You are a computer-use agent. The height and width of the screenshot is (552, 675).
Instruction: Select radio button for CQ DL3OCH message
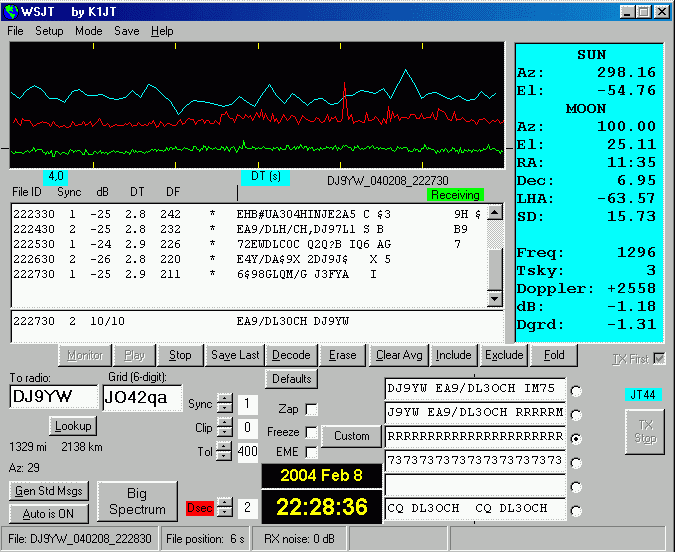coord(576,511)
